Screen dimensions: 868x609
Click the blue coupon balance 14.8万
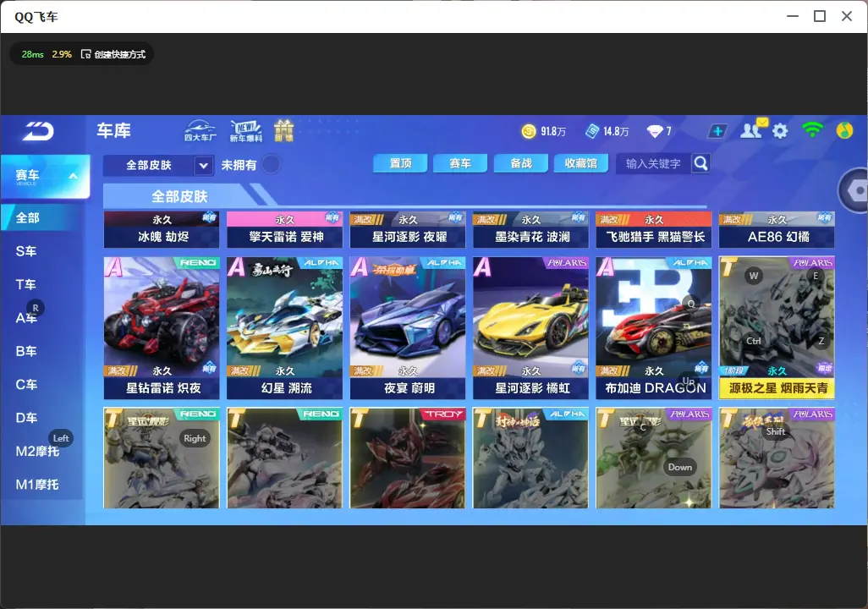click(607, 131)
